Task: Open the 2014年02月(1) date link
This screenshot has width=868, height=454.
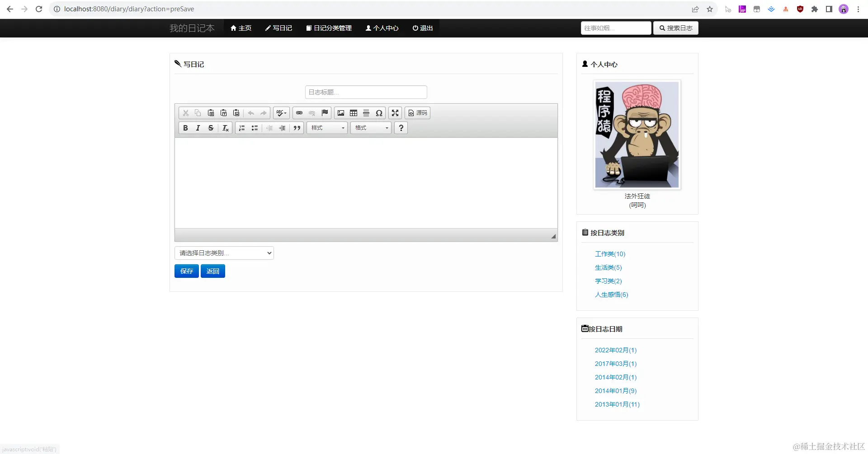Action: pyautogui.click(x=616, y=377)
